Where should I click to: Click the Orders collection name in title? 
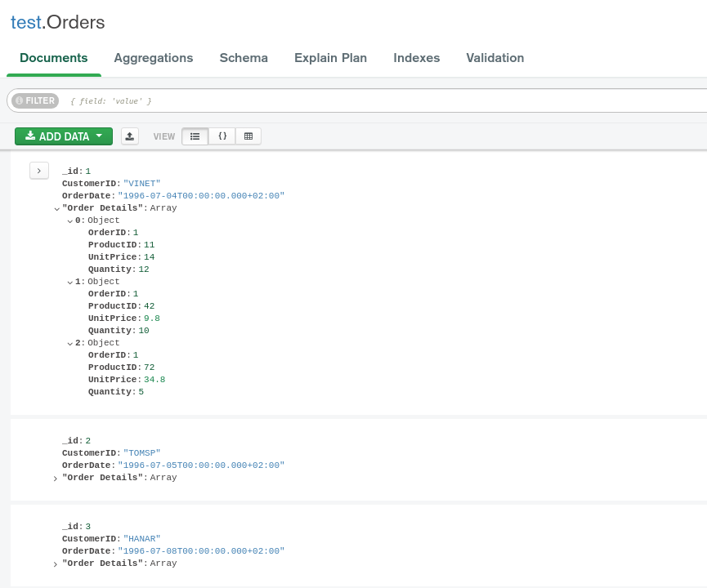[x=76, y=23]
